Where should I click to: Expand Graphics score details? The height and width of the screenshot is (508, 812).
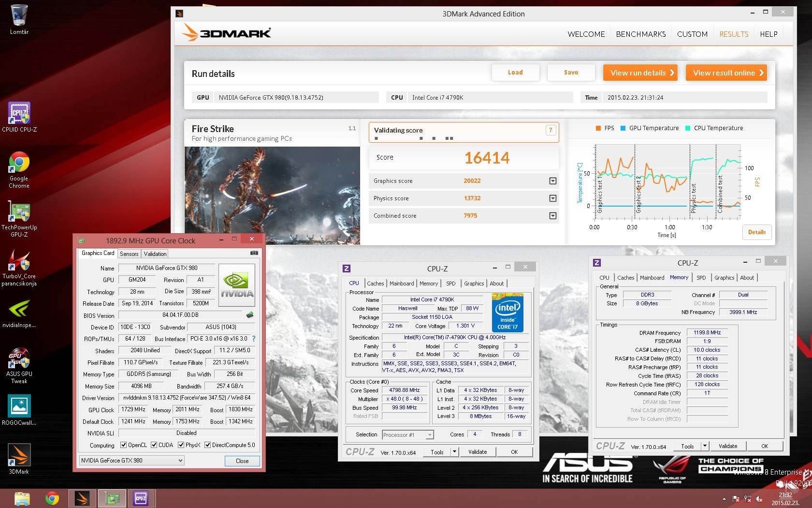tap(553, 181)
